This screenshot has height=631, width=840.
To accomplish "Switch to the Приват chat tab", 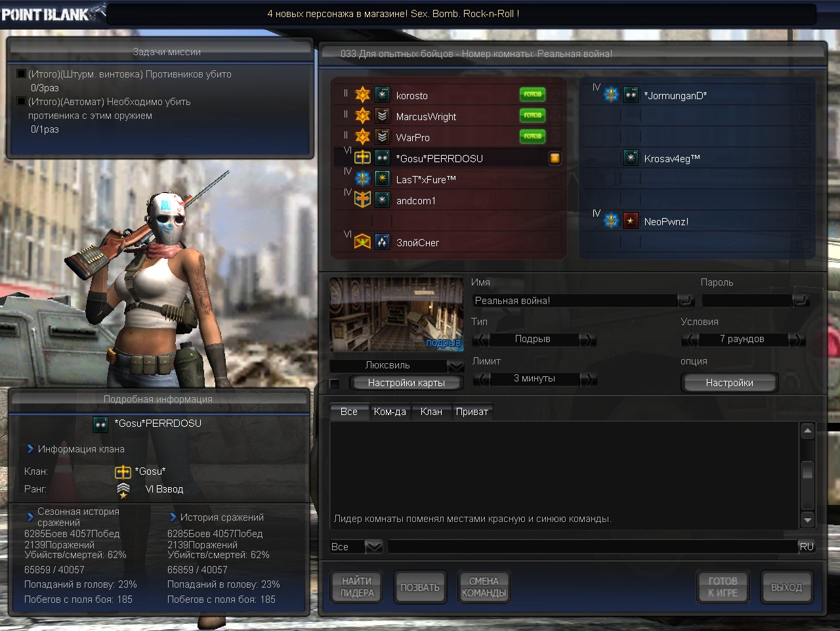I will (472, 412).
